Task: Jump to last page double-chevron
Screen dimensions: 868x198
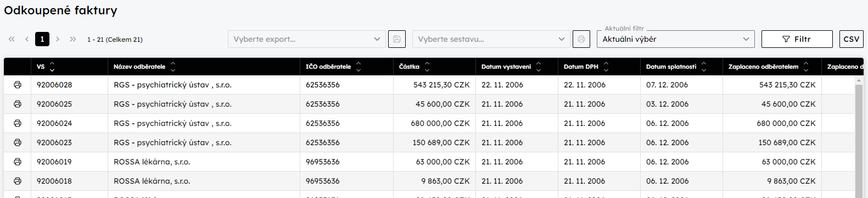Action: click(73, 39)
